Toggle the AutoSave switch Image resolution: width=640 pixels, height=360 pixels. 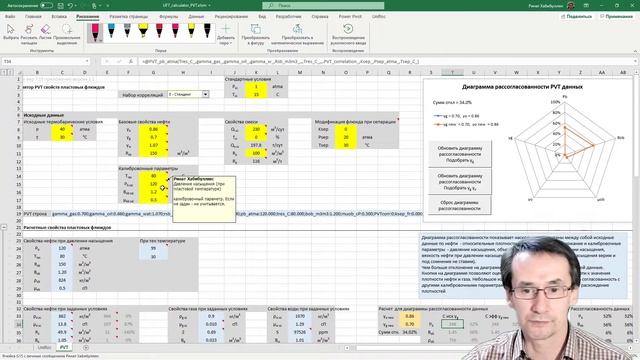(x=46, y=6)
